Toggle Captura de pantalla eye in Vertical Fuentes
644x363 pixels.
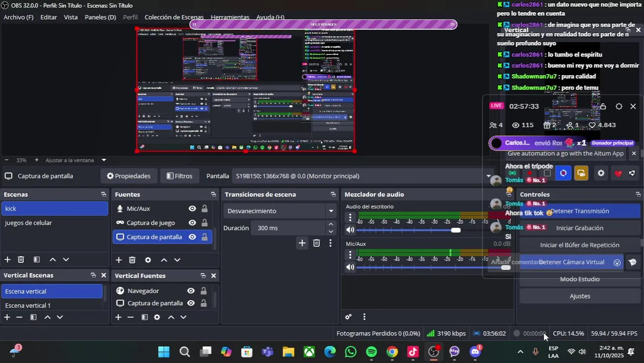click(x=191, y=303)
